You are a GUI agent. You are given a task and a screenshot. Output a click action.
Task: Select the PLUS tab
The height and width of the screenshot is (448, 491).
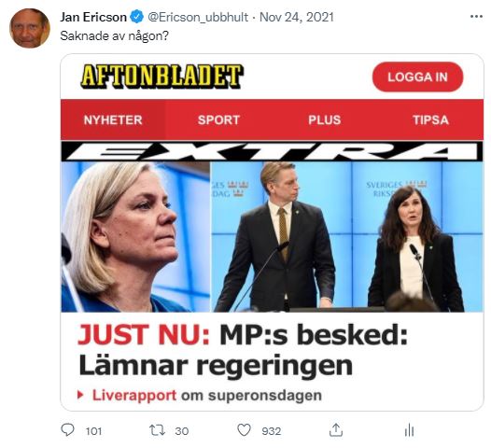[x=325, y=119]
